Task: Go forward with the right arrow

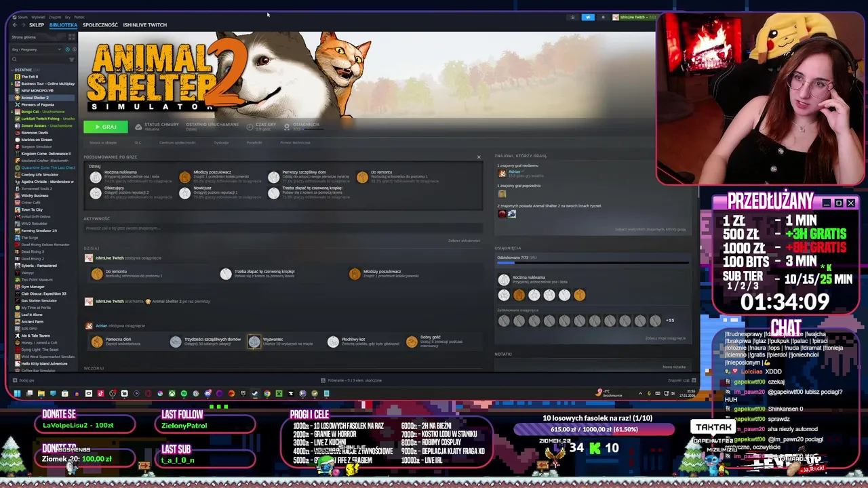Action: point(24,25)
